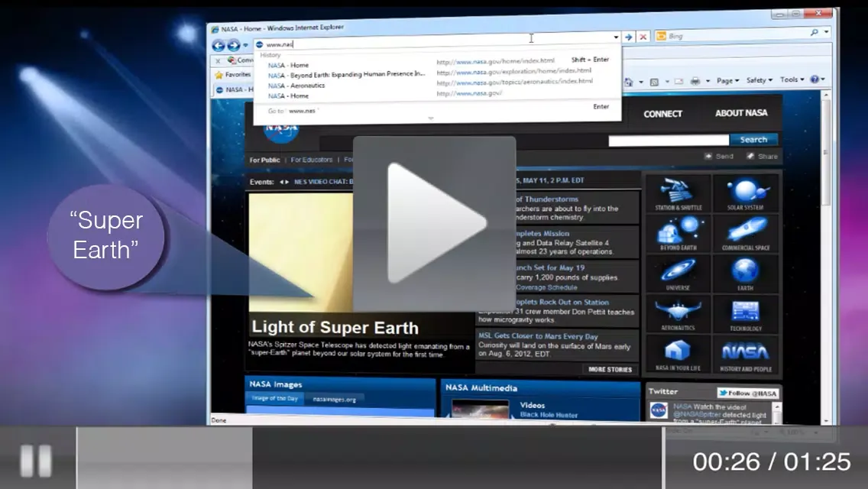The image size is (868, 489).
Task: Open the CONNECT navigation item
Action: tap(662, 114)
